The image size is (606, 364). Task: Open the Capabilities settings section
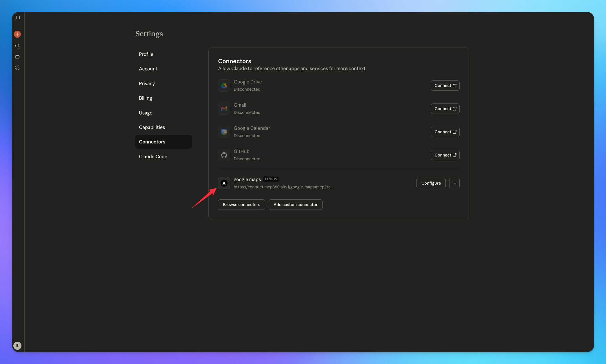(x=152, y=127)
